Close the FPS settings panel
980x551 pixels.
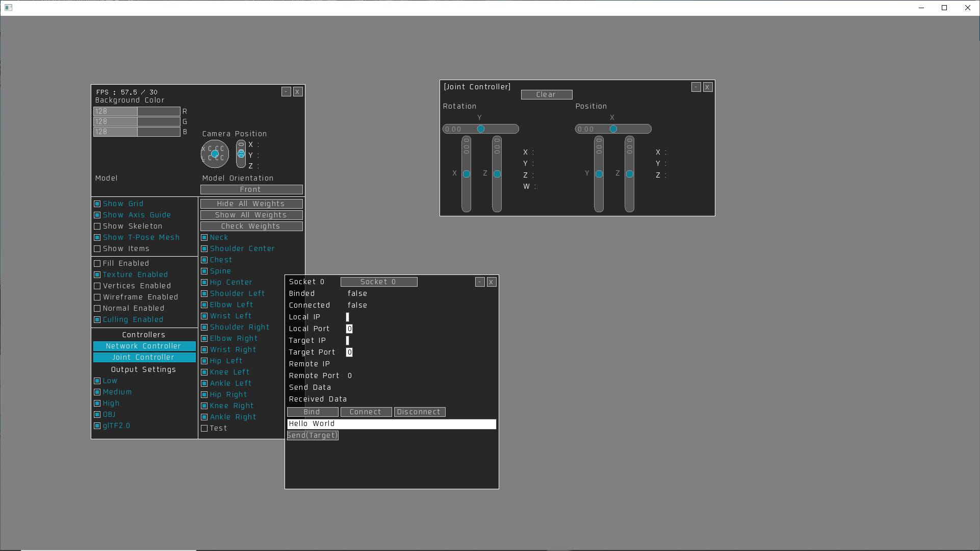pos(298,92)
